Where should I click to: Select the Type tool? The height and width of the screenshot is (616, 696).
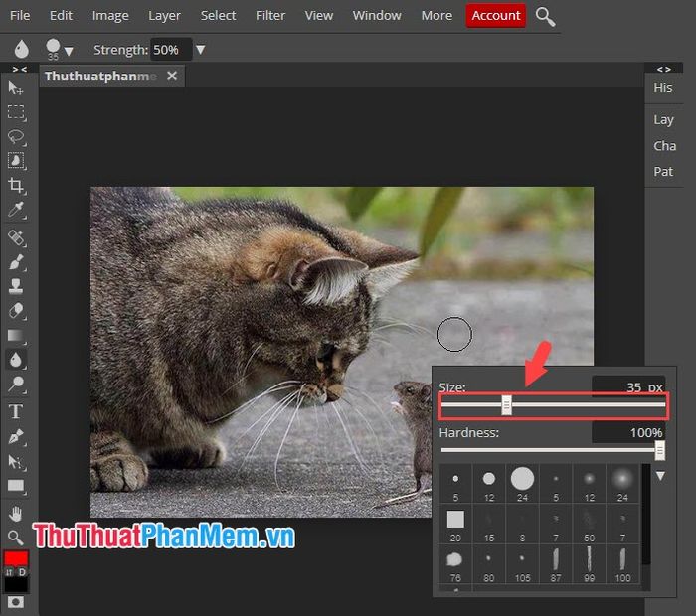16,411
